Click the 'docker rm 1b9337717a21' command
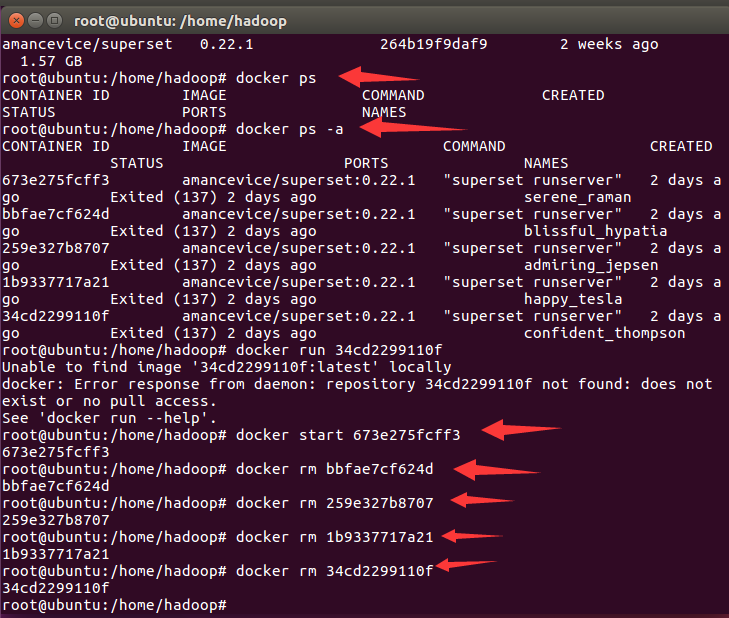The height and width of the screenshot is (618, 729). click(x=334, y=537)
